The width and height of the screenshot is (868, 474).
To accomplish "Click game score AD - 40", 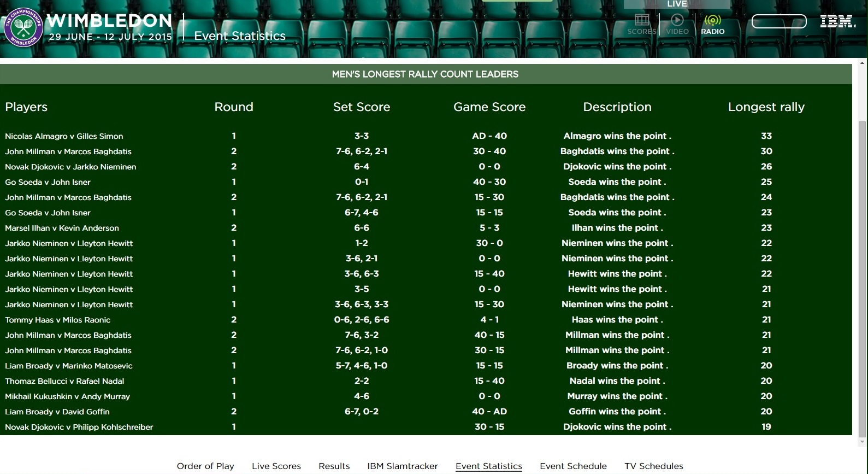I will pos(489,136).
